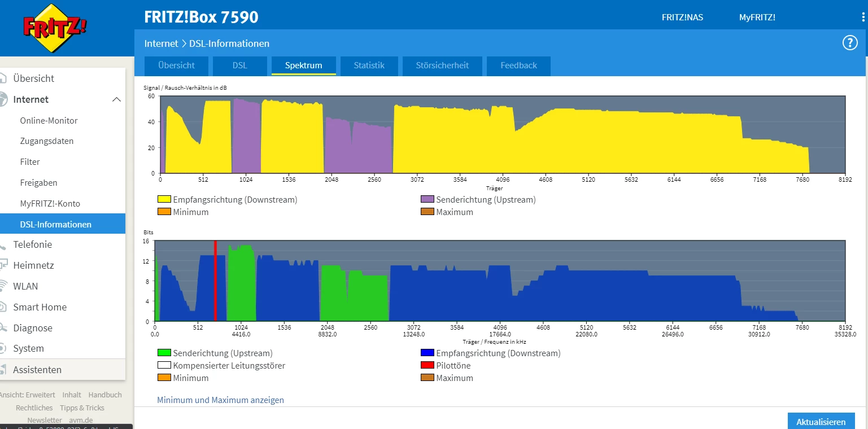Open the Rechtliches footer link
This screenshot has height=429, width=868.
tap(34, 408)
